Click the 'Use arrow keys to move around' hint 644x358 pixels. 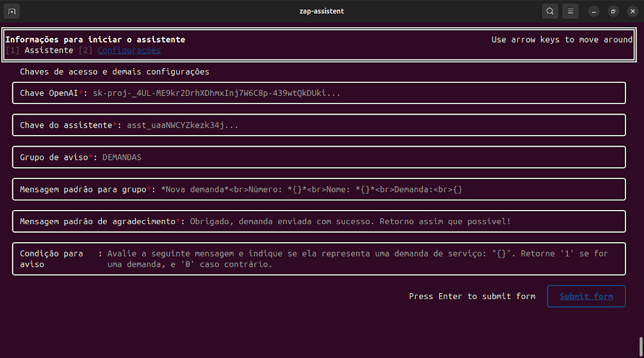[x=562, y=40]
